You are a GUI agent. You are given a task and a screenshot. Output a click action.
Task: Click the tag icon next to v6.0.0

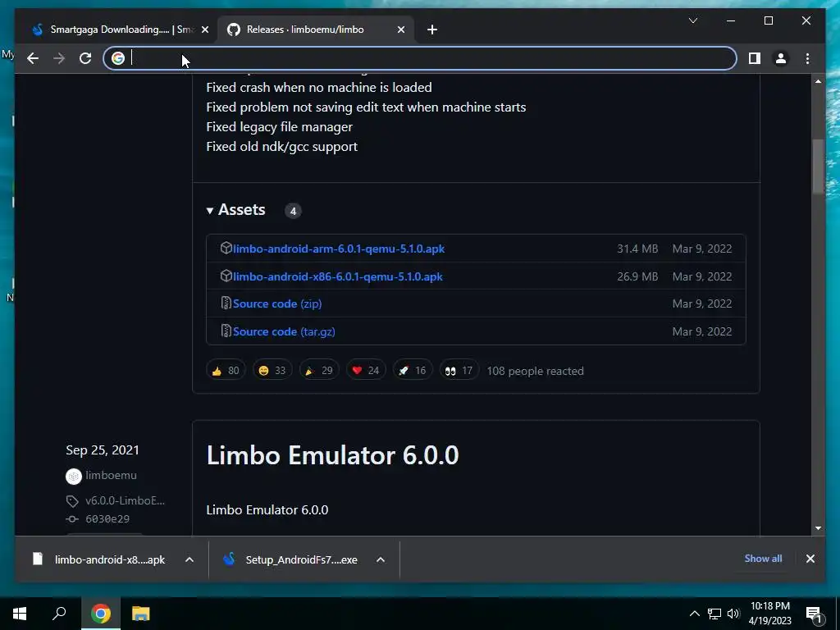(72, 501)
